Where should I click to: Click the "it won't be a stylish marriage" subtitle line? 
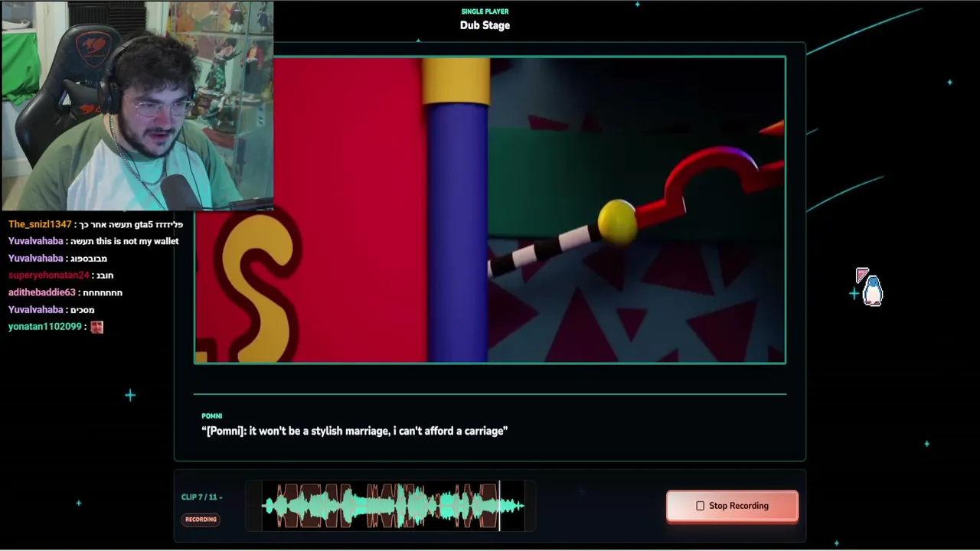click(354, 431)
